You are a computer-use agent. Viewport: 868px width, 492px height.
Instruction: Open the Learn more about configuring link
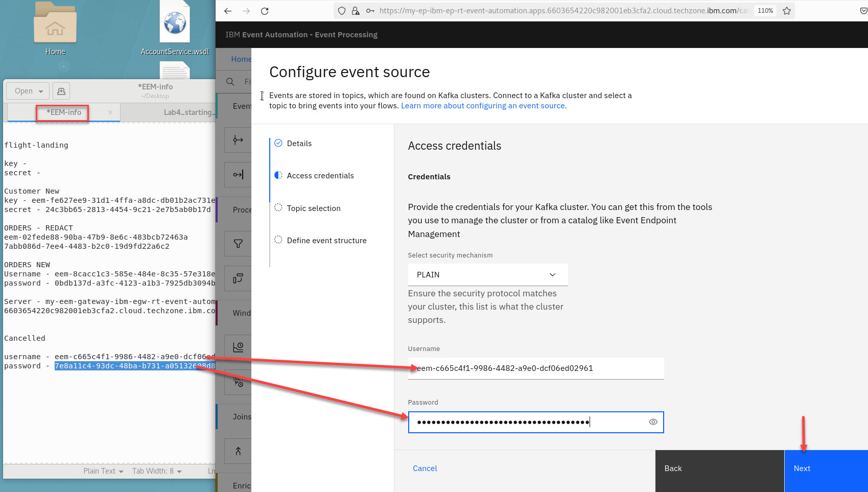(483, 106)
